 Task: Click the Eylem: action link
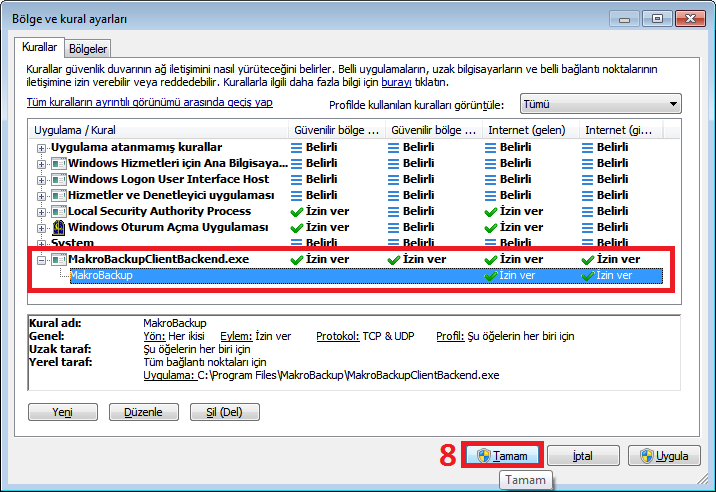pyautogui.click(x=236, y=336)
